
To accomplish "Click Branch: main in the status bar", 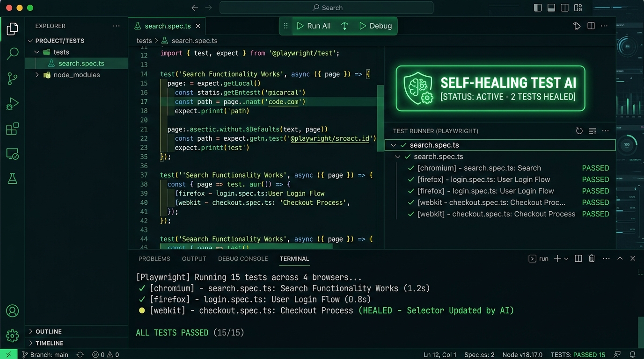I will pyautogui.click(x=45, y=355).
